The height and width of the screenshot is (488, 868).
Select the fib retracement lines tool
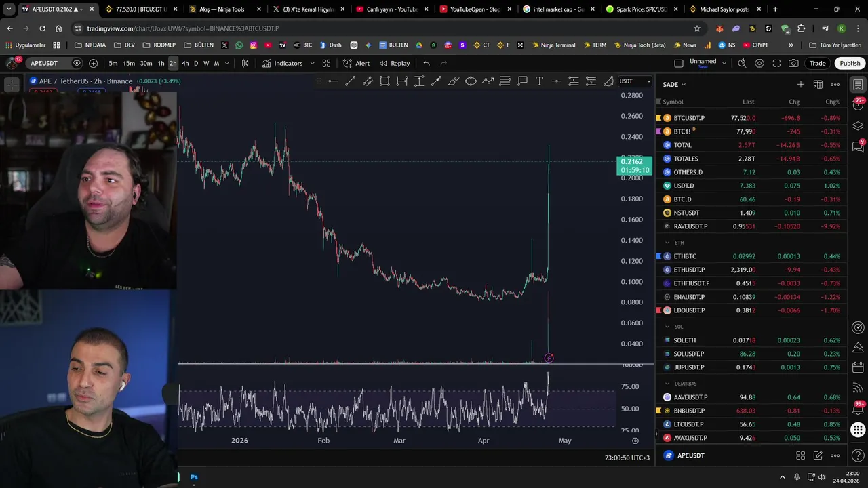505,81
